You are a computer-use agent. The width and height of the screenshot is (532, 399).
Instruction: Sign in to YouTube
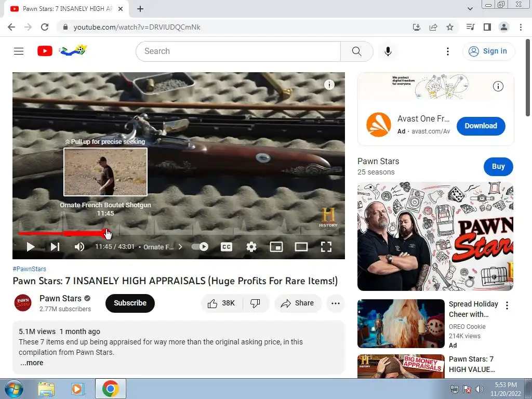488,51
